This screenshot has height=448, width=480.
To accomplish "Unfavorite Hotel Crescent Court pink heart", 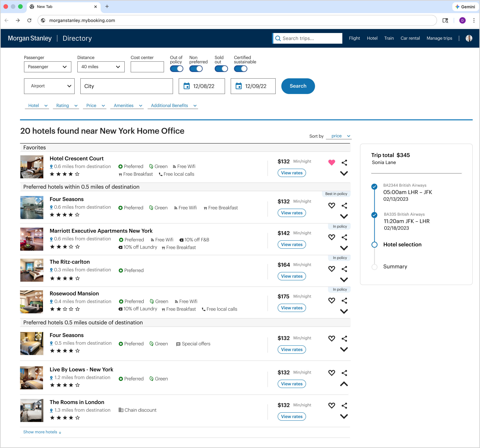I will [331, 162].
